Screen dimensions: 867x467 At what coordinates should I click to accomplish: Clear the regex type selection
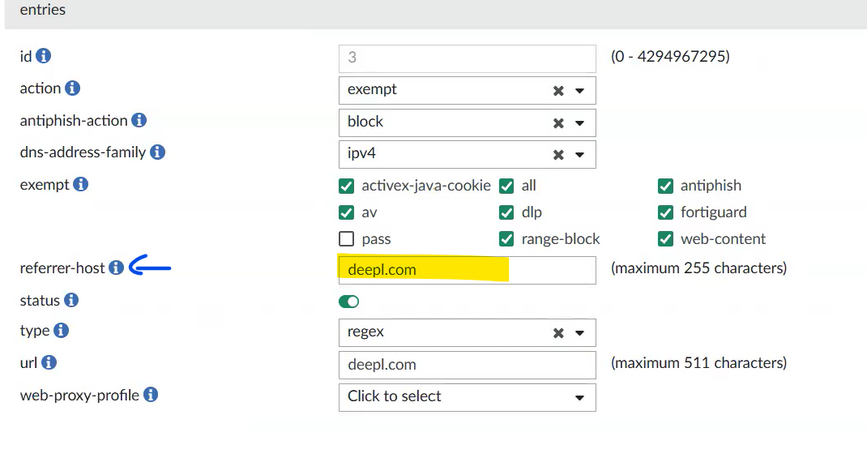(558, 332)
